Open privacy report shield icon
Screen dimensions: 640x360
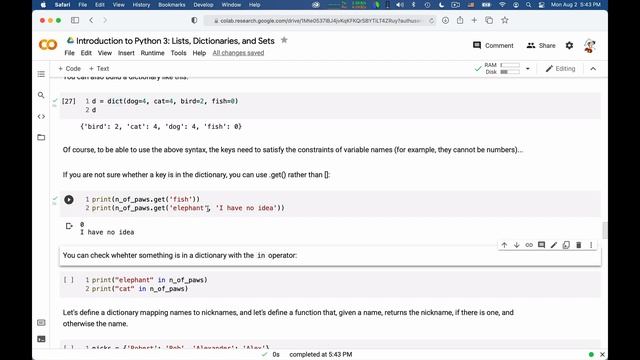194,20
